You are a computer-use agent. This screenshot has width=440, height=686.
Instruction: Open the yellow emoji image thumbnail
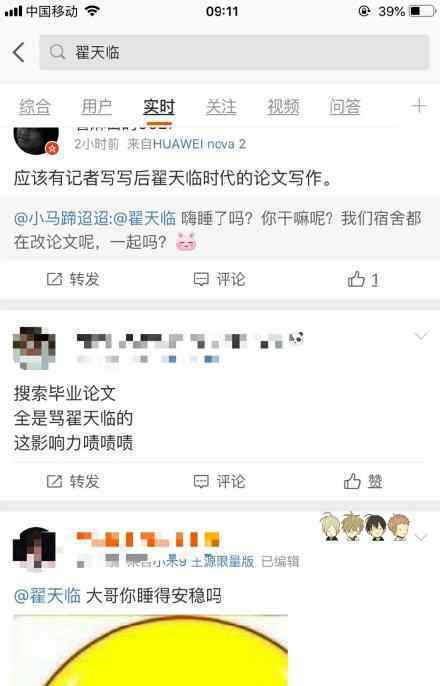point(150,650)
